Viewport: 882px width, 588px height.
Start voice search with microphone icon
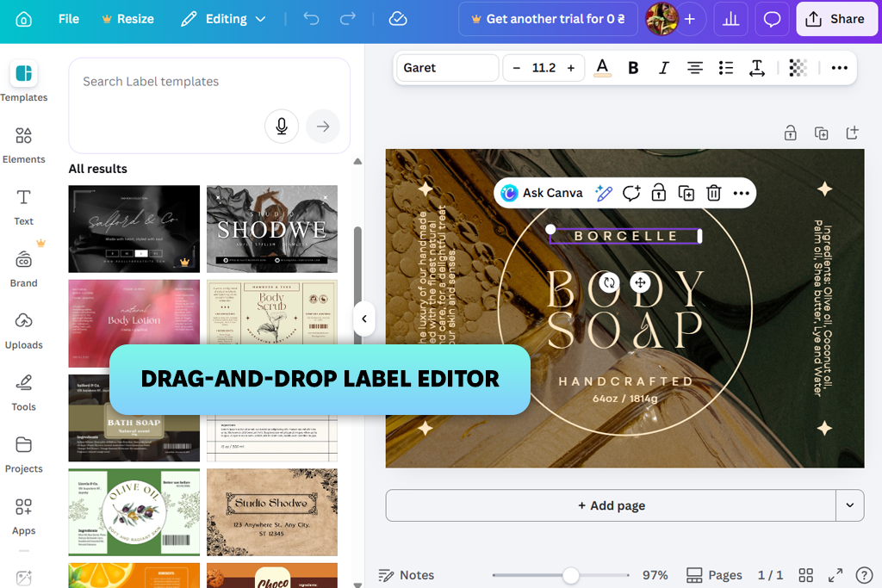pos(282,126)
